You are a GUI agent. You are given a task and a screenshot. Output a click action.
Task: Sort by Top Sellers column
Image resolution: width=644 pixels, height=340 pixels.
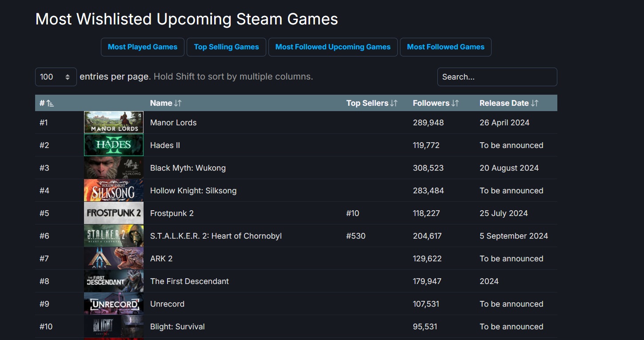(372, 103)
